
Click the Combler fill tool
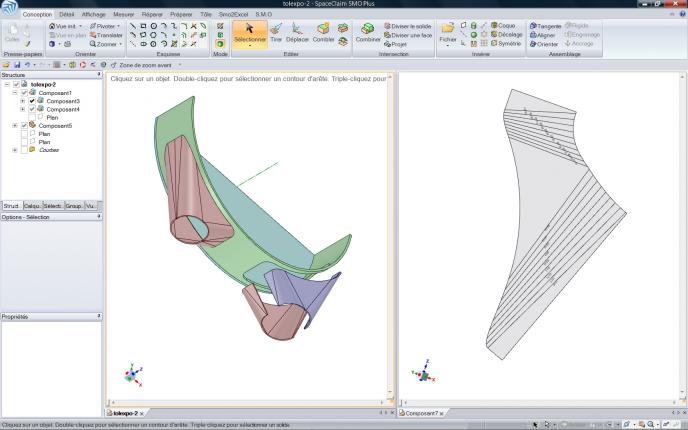click(323, 34)
